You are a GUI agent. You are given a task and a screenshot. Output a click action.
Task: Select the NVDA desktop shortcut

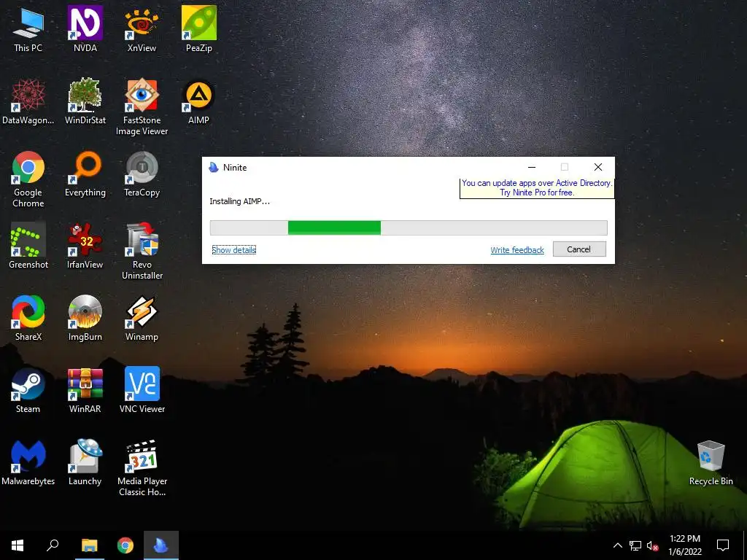click(x=85, y=30)
